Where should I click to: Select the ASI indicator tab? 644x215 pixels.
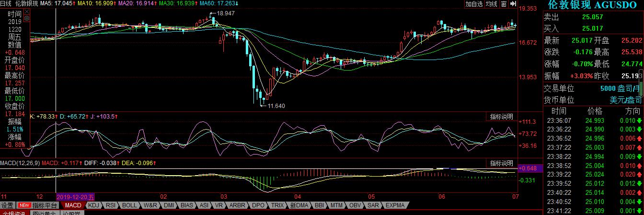[205, 205]
